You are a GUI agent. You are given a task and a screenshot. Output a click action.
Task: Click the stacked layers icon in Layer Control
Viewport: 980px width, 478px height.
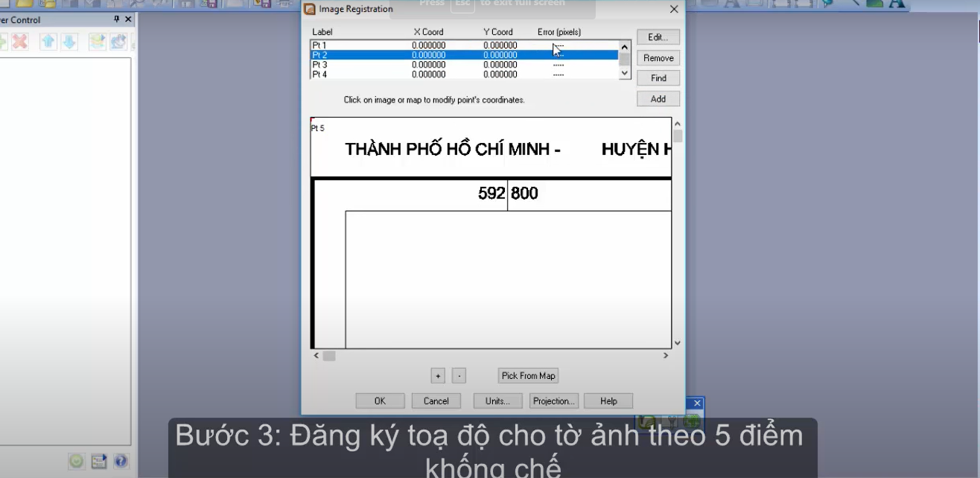97,42
